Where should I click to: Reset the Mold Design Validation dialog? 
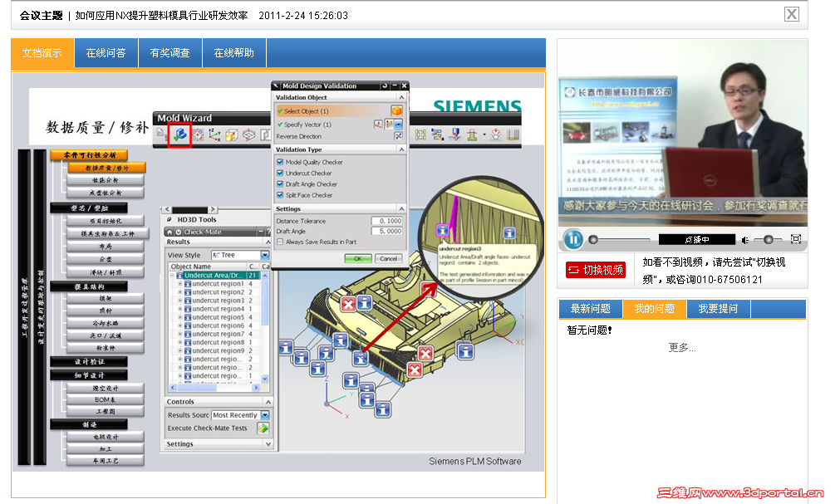point(385,86)
